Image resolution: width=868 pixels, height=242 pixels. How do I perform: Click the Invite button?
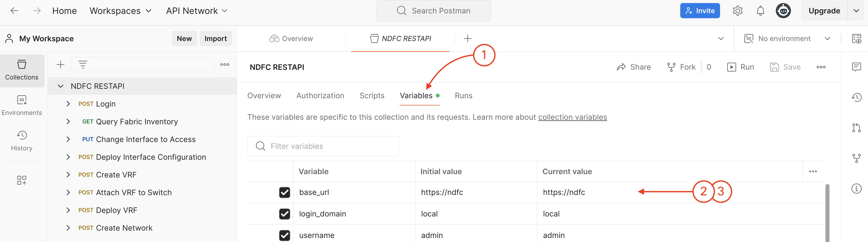700,11
